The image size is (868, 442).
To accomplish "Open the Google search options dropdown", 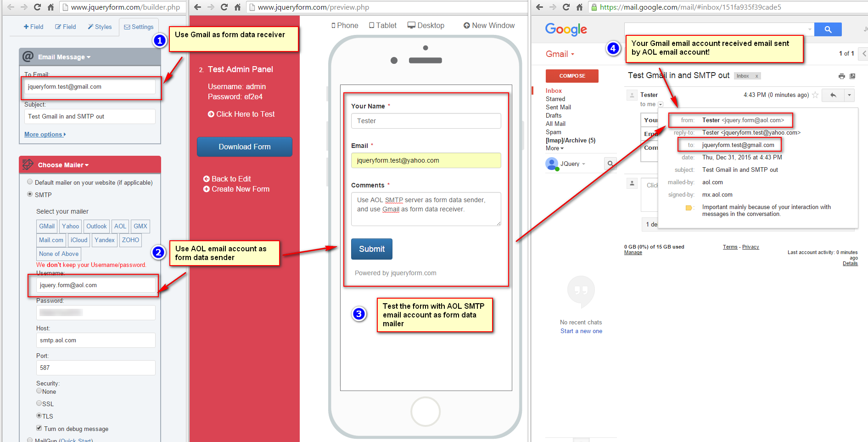I will 810,29.
